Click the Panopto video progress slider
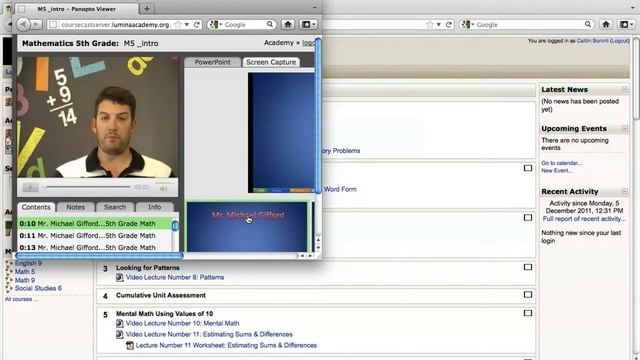Screen dimensions: 640x360 86,187
